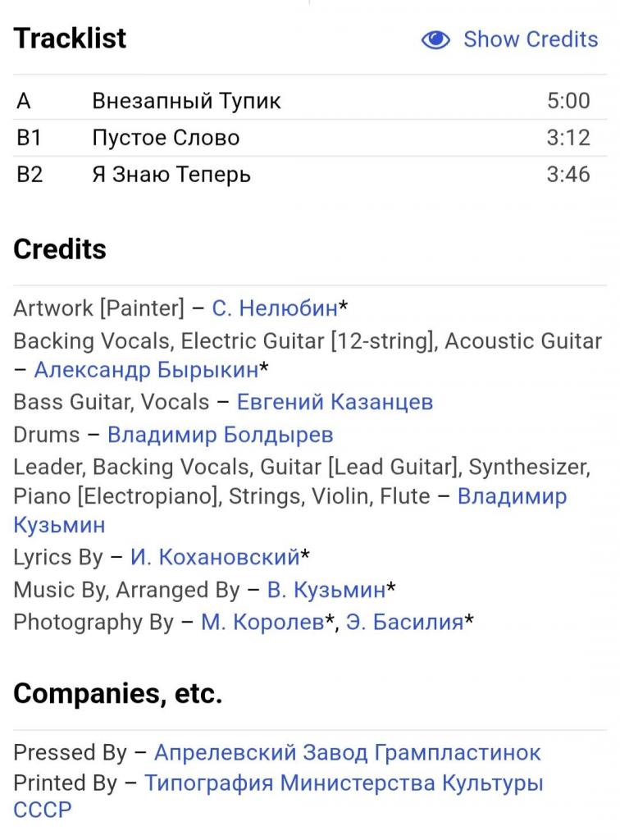Image resolution: width=620 pixels, height=840 pixels.
Task: Select track A Внезапный Тупик
Action: (x=310, y=101)
